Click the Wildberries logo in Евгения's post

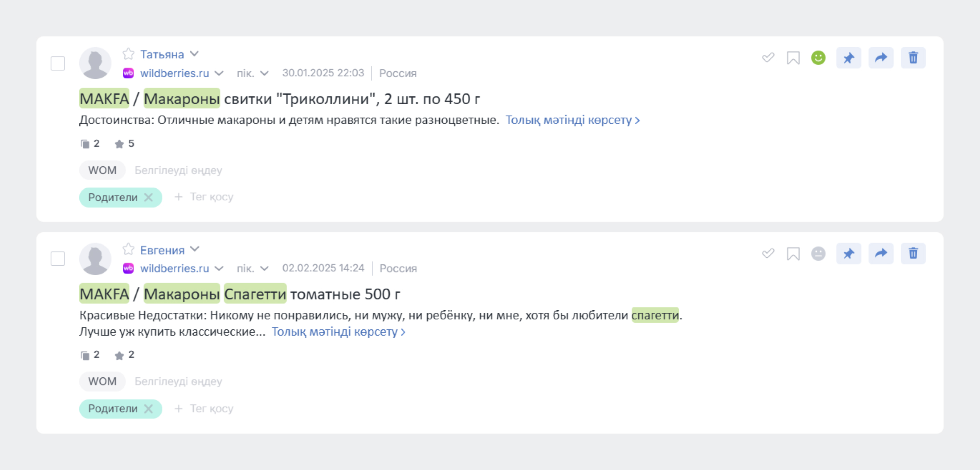pyautogui.click(x=128, y=268)
